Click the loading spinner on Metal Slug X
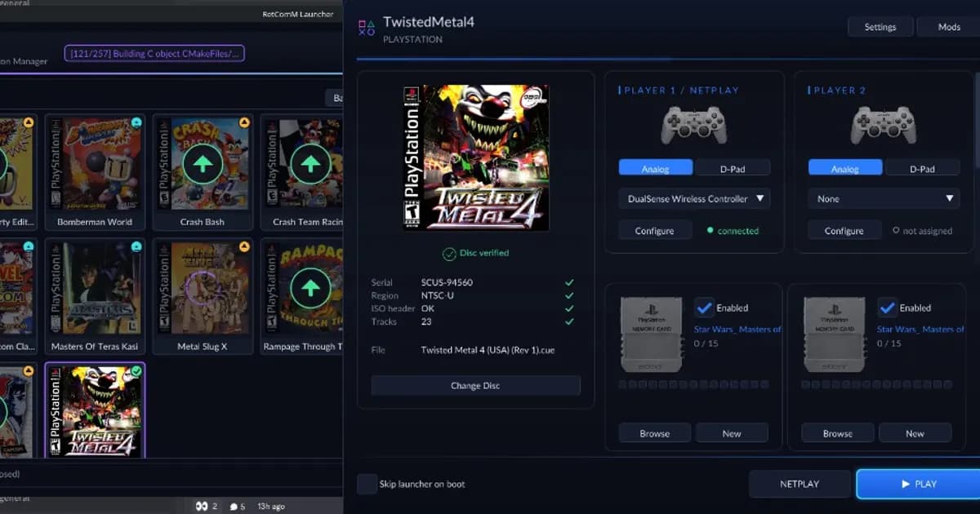The width and height of the screenshot is (980, 514). tap(202, 289)
